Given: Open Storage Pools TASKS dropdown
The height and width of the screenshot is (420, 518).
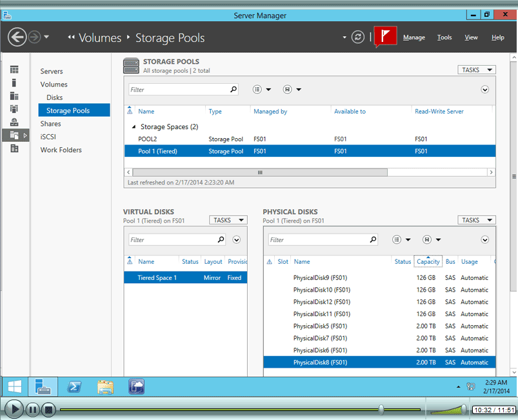Looking at the screenshot, I should (x=477, y=70).
